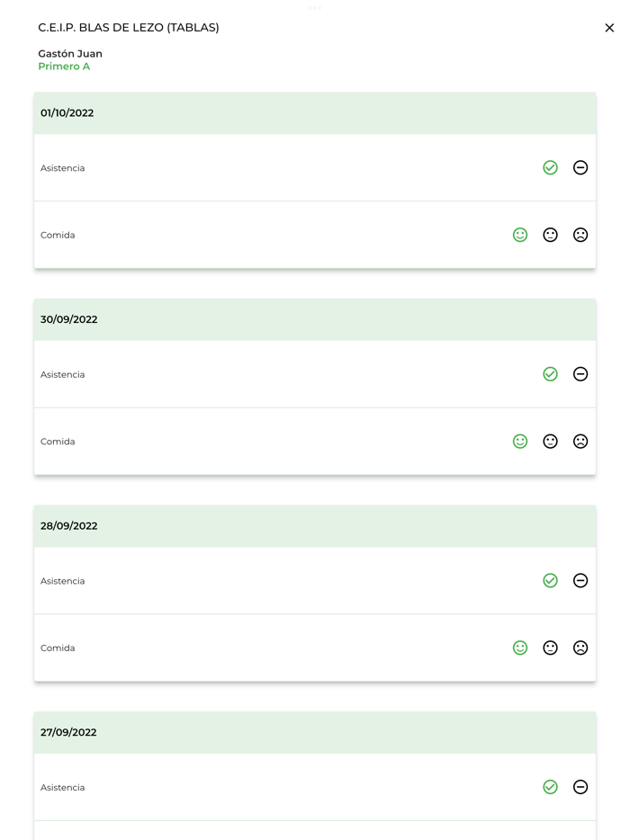The width and height of the screenshot is (630, 840).
Task: Mark attendance present for 28/09/2022
Action: (550, 580)
